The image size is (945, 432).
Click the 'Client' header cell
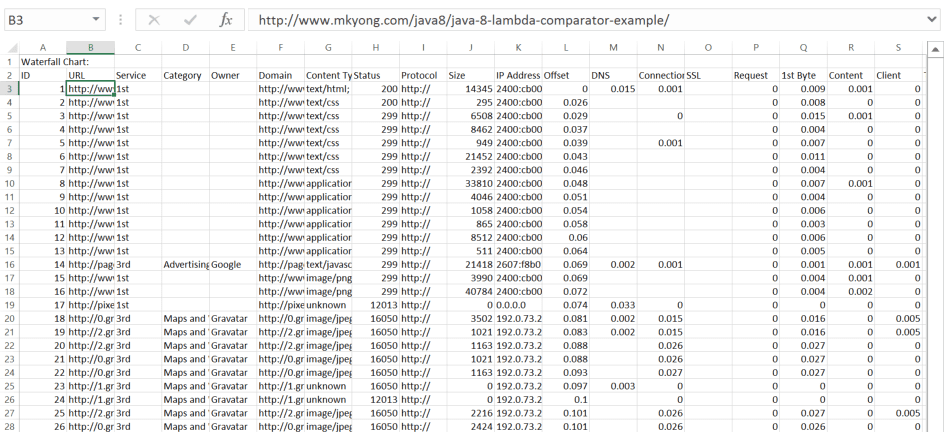point(898,75)
